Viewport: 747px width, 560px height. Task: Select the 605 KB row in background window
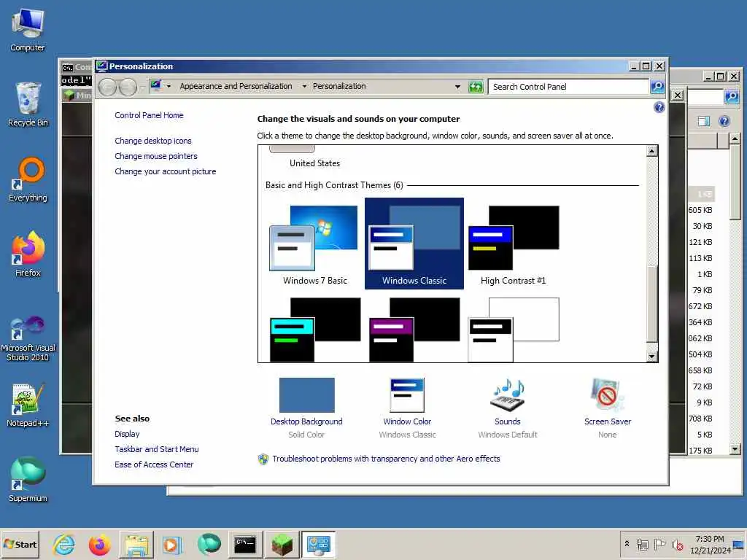[x=700, y=210]
